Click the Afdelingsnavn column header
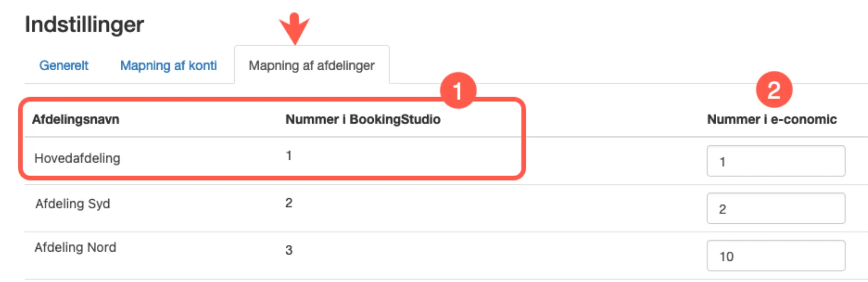 [76, 119]
